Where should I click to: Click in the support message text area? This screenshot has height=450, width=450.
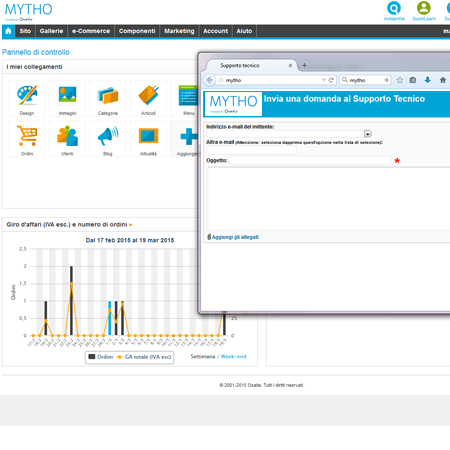point(329,199)
